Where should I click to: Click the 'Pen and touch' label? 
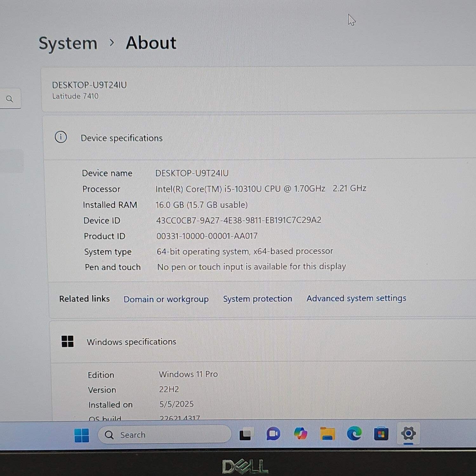click(113, 267)
